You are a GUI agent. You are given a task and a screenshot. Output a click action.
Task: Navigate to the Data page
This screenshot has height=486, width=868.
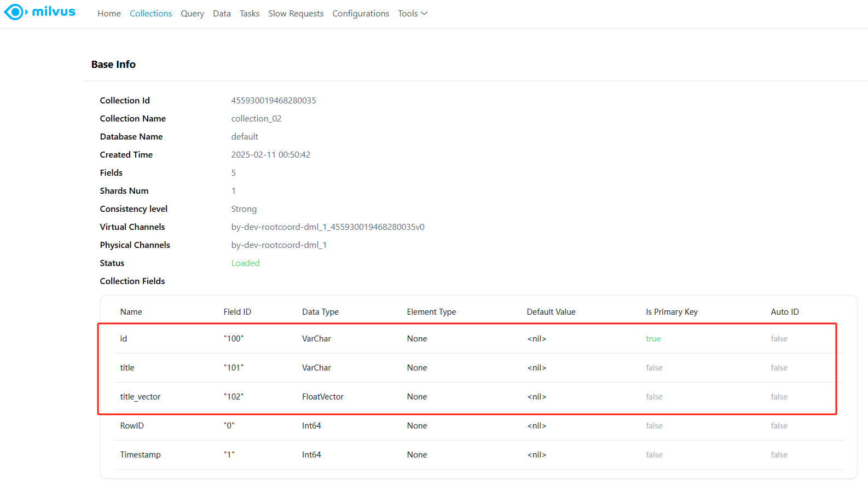(x=222, y=14)
